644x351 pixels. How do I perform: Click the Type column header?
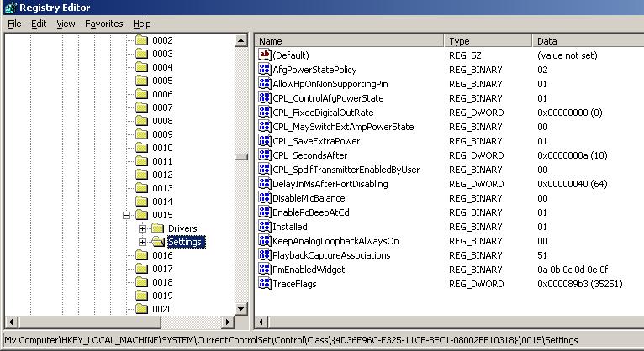[488, 40]
